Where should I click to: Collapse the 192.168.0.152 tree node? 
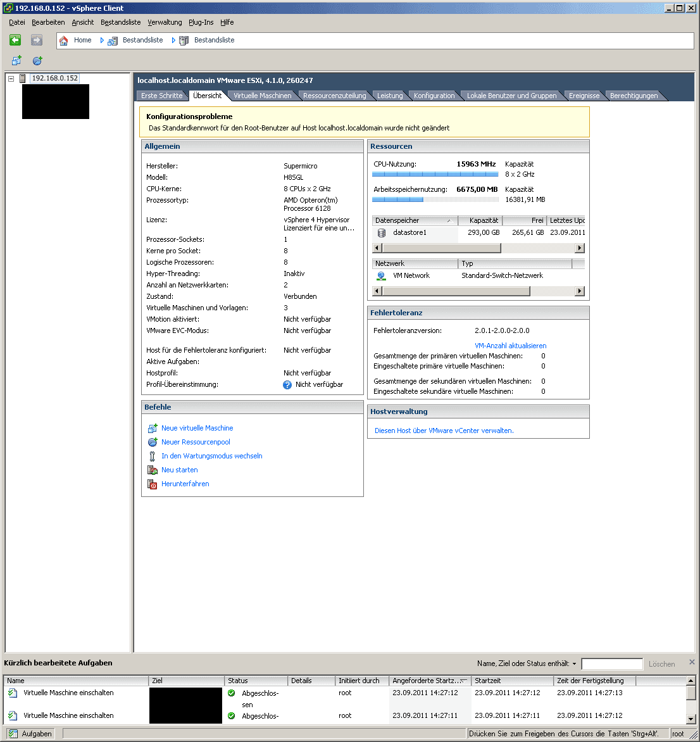click(11, 79)
